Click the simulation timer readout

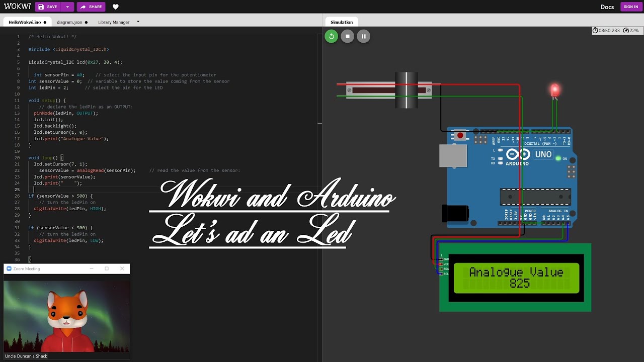[x=606, y=31]
